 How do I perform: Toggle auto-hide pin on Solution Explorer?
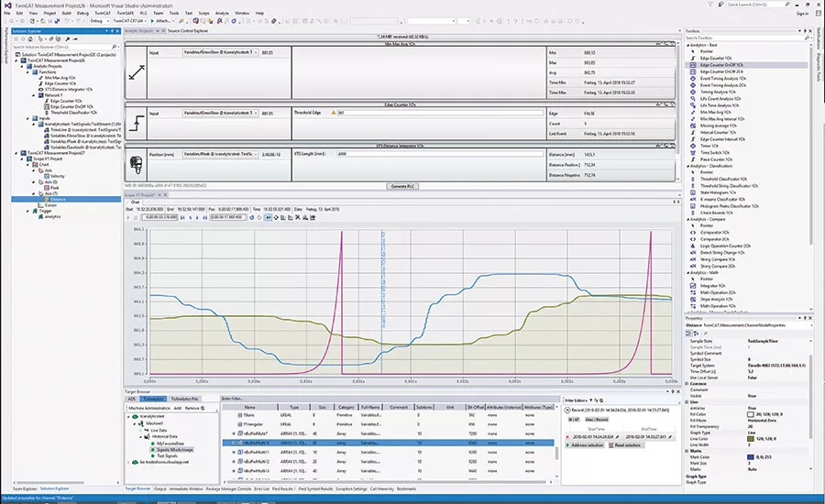pyautogui.click(x=112, y=31)
